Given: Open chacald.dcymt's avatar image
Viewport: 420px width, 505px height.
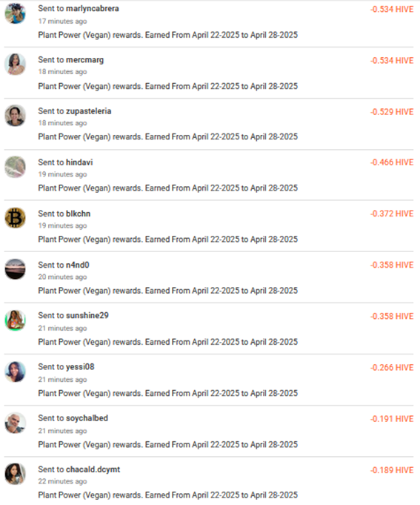Looking at the screenshot, I should (x=15, y=474).
